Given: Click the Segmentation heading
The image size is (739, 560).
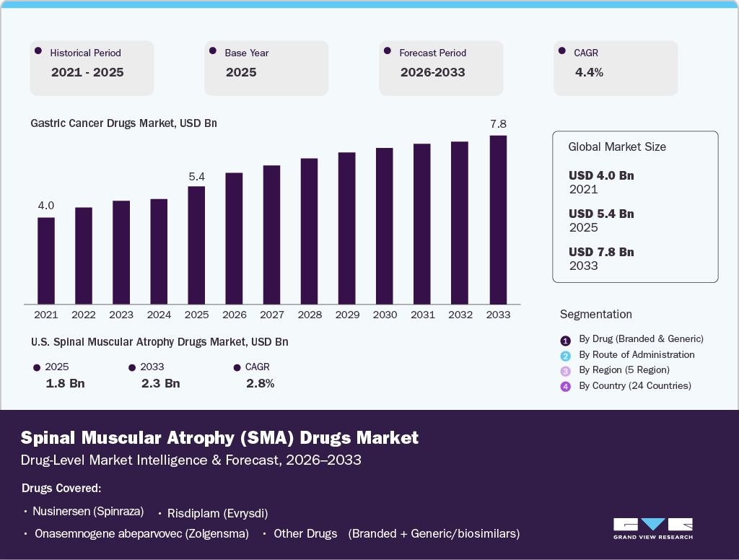Looking at the screenshot, I should [x=595, y=315].
